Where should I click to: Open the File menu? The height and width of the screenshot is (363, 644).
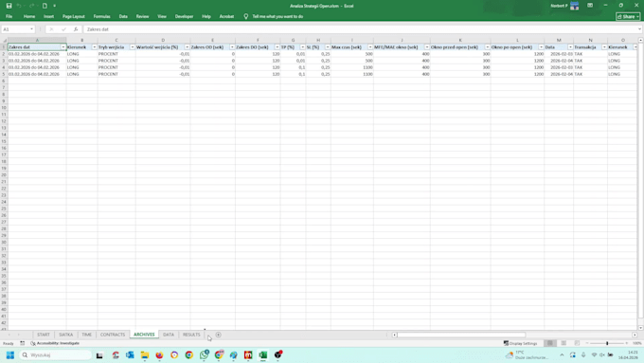click(9, 16)
